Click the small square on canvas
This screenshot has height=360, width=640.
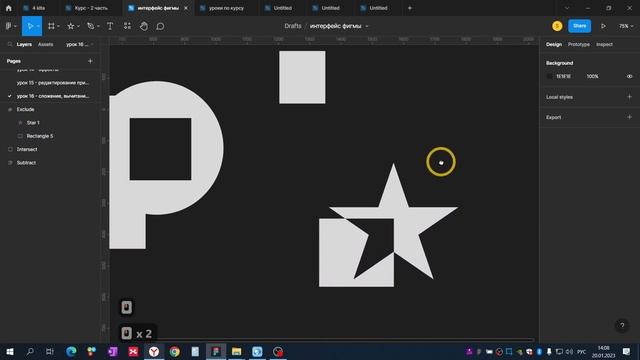click(x=302, y=77)
